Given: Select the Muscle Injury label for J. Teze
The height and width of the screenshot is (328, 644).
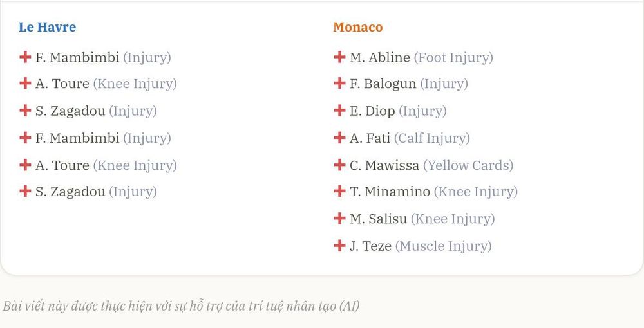Looking at the screenshot, I should tap(444, 246).
